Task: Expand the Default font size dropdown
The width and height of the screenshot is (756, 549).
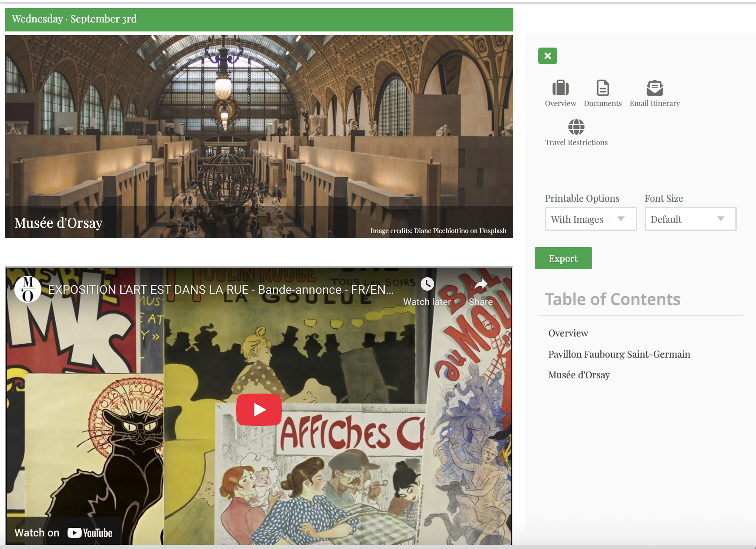Action: [690, 219]
